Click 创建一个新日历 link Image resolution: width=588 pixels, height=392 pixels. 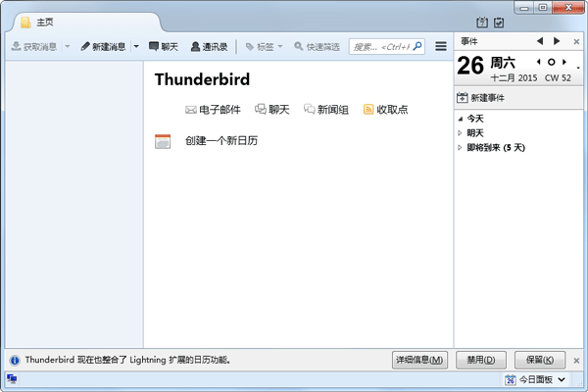coord(221,141)
